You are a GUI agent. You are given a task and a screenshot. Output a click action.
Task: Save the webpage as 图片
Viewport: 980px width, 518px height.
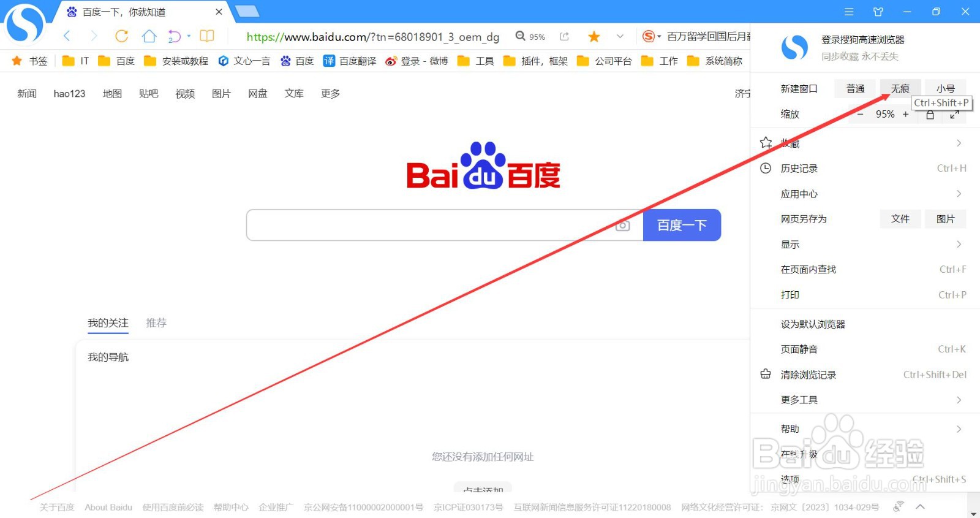(945, 219)
